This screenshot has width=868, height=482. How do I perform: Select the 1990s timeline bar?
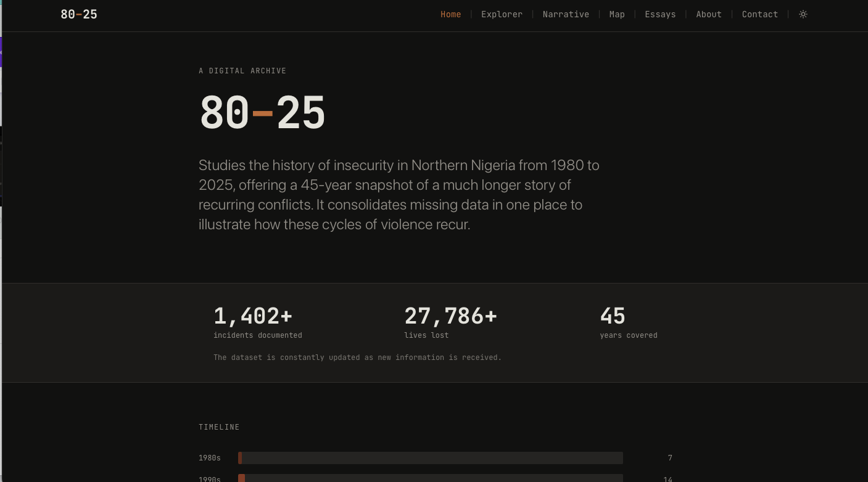click(431, 478)
